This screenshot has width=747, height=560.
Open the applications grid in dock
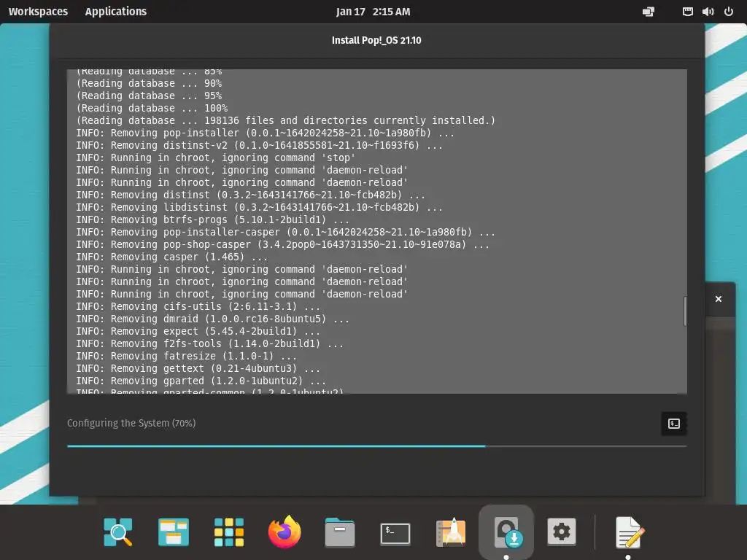(x=228, y=532)
